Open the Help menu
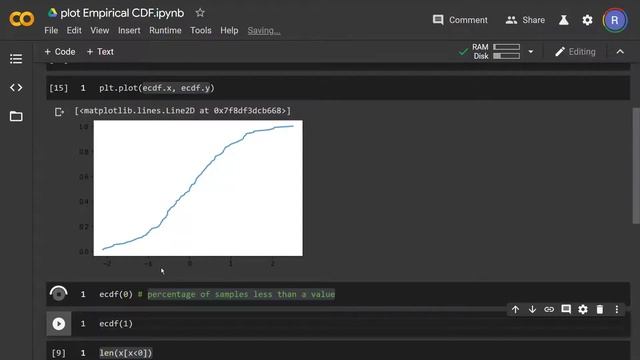 click(229, 31)
